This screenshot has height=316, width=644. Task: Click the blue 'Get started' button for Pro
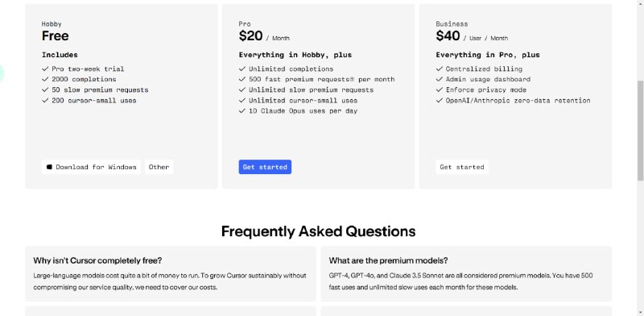click(265, 167)
